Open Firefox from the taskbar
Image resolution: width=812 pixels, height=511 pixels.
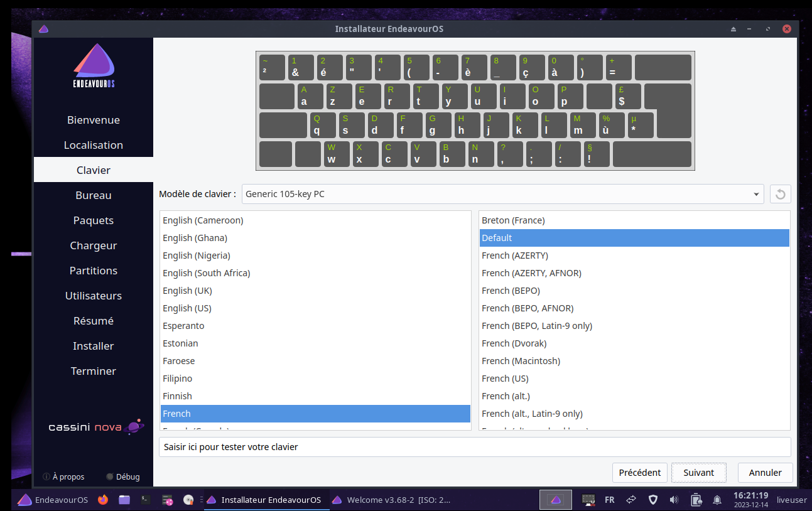pyautogui.click(x=103, y=500)
